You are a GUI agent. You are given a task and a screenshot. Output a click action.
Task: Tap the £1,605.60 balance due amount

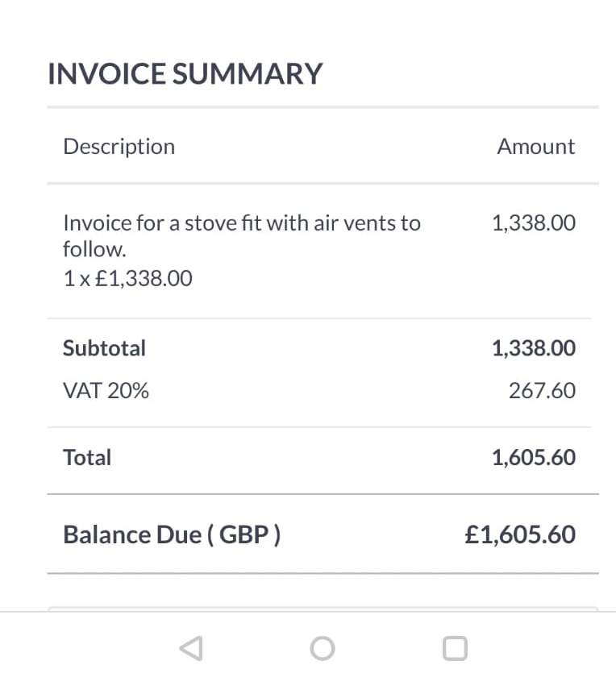[520, 534]
